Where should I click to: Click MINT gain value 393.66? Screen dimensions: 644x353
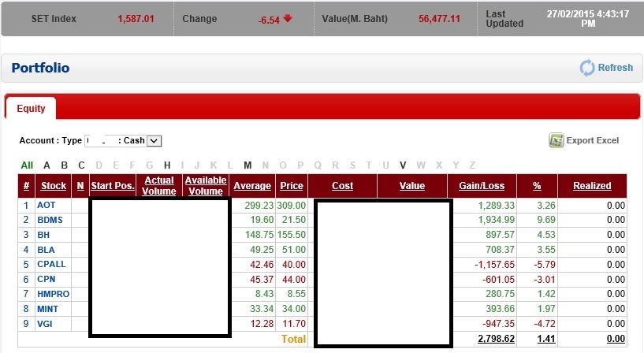500,309
